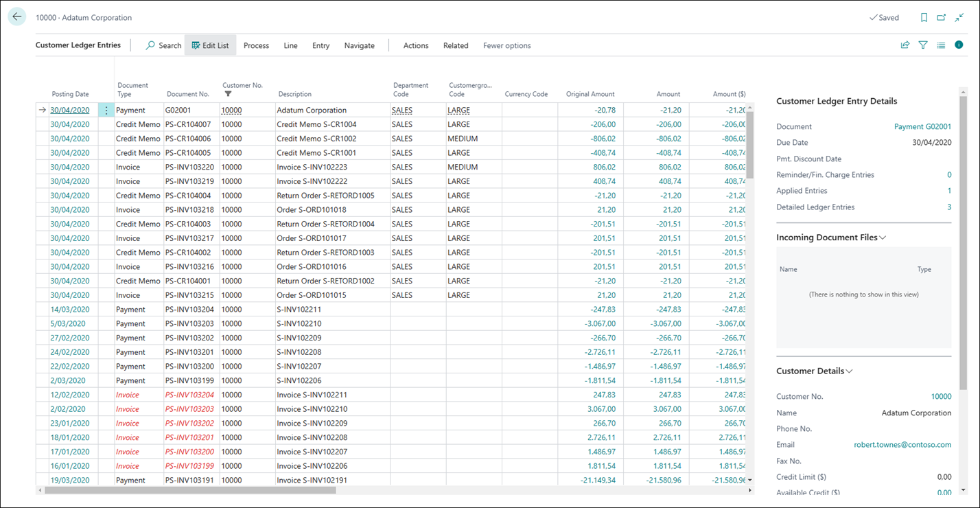Click robert.townes@contoso.com email link
This screenshot has height=508, width=980.
(x=902, y=444)
